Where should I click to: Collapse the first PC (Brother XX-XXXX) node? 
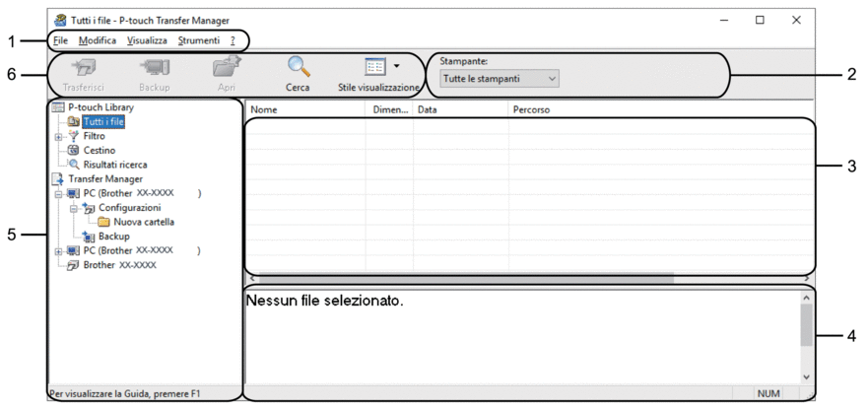pos(57,193)
